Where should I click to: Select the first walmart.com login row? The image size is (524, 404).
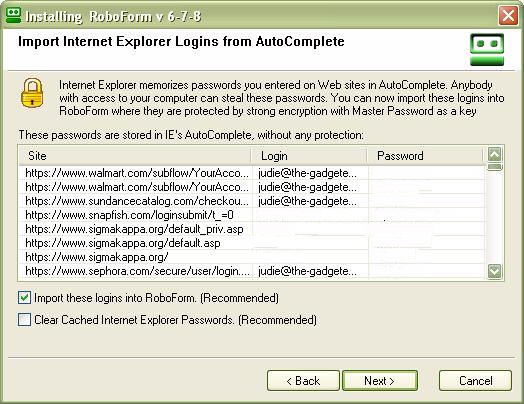[x=252, y=173]
